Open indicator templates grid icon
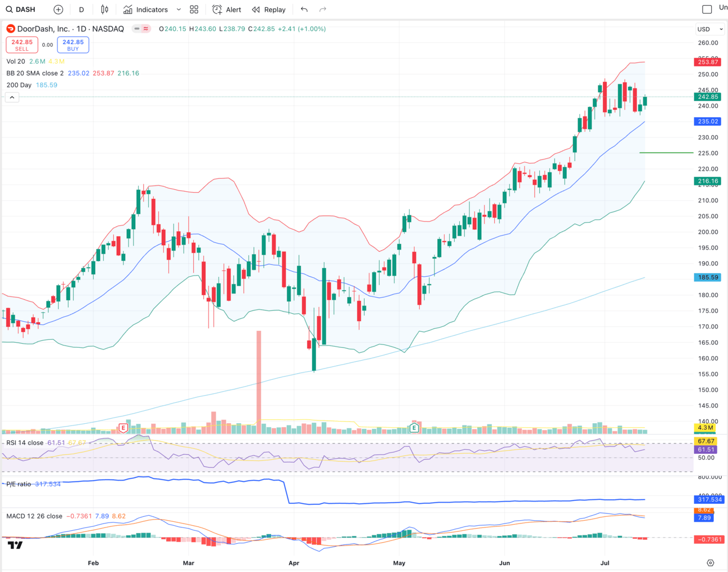728x572 pixels. 194,10
